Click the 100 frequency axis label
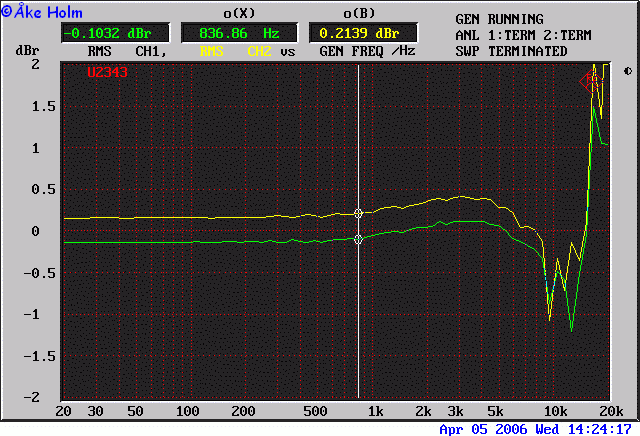 pos(187,411)
